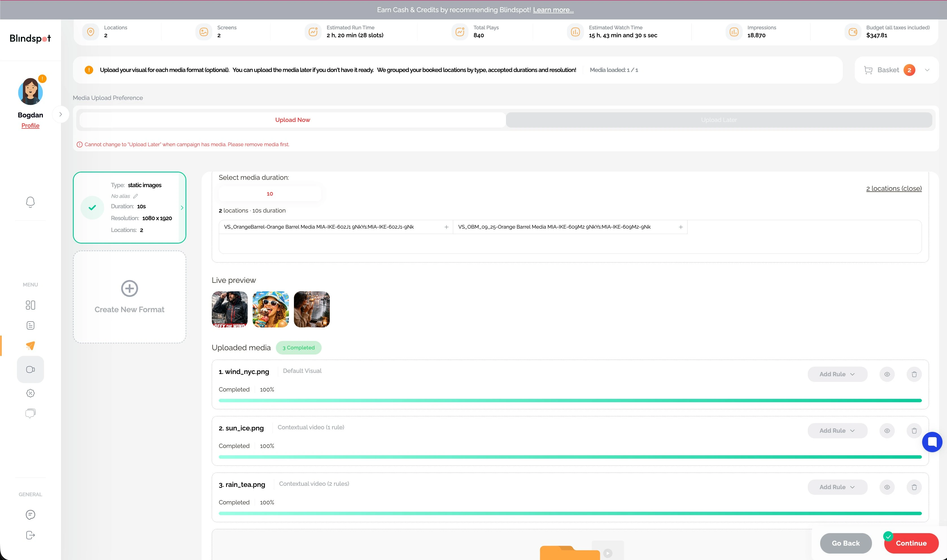Open the blue support chat widget

(932, 442)
